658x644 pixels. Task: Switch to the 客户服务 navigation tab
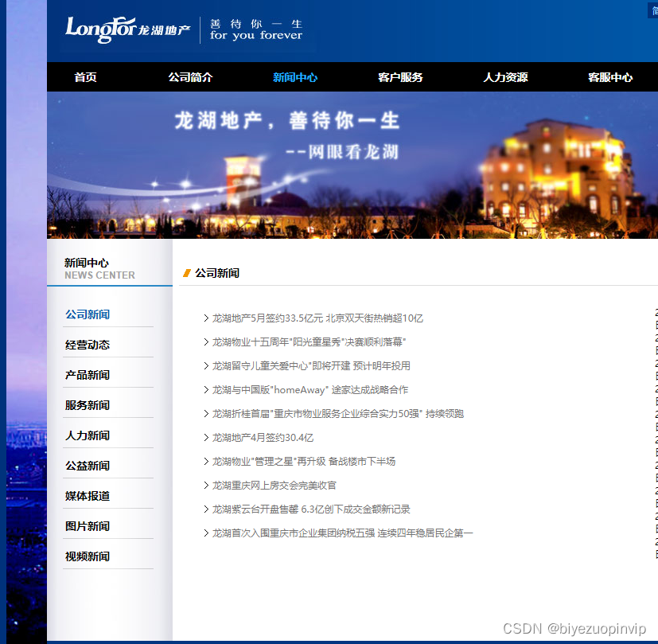click(x=400, y=76)
